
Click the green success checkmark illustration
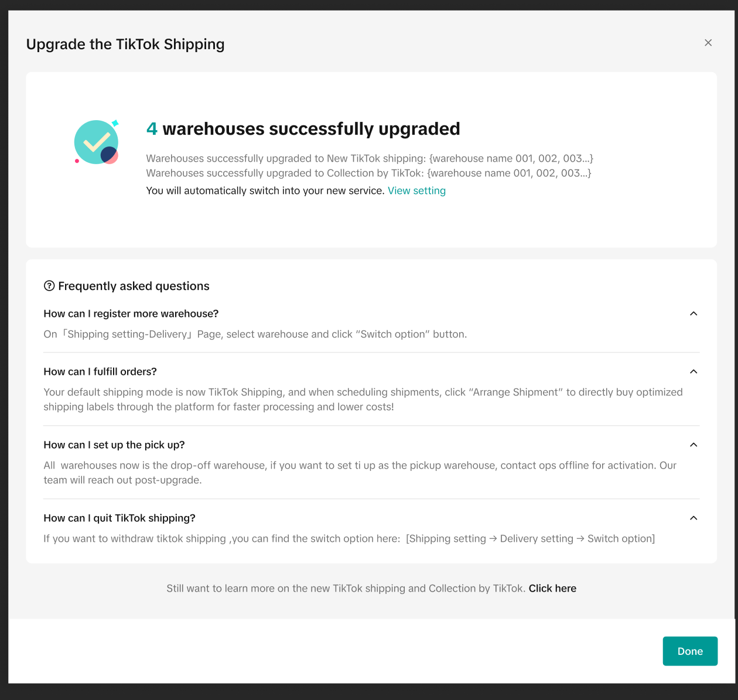pos(97,142)
